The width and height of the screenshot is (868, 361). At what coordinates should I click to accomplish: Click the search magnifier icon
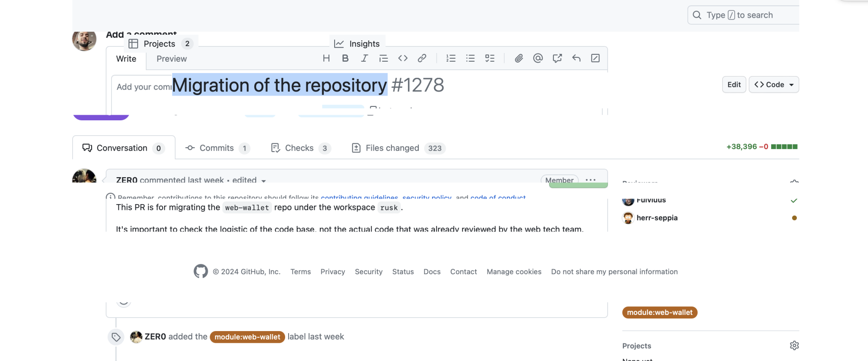point(697,15)
